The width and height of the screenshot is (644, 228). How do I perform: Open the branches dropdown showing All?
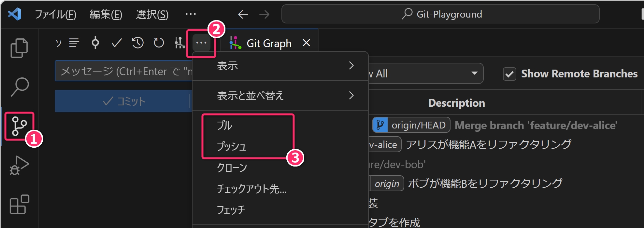(423, 74)
